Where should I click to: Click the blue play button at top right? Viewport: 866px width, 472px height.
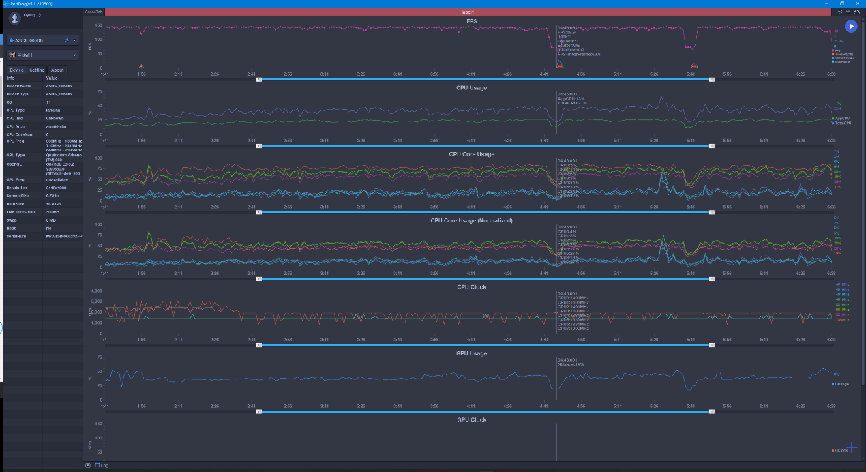[x=851, y=26]
